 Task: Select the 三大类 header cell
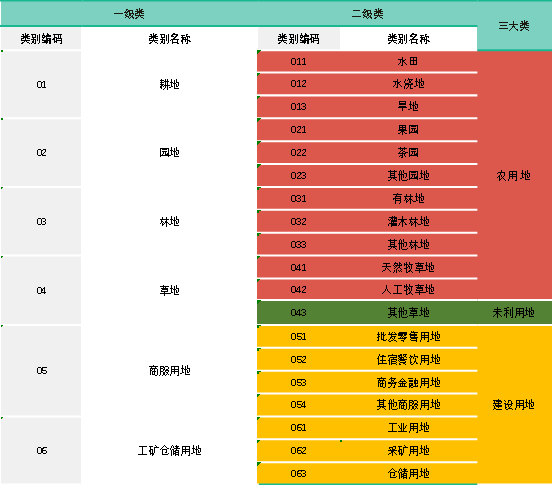514,26
